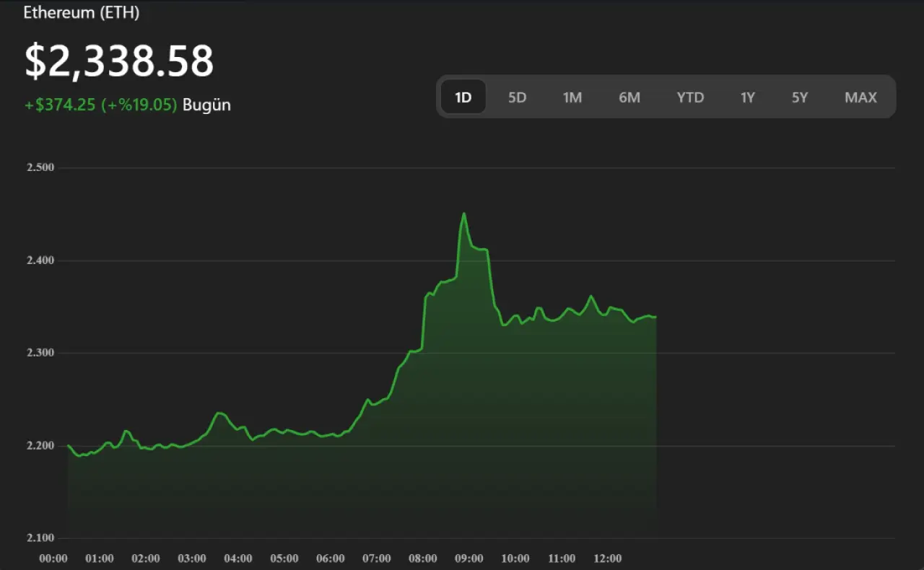This screenshot has width=924, height=570.
Task: Click the 2.400 y-axis label
Action: (x=40, y=260)
